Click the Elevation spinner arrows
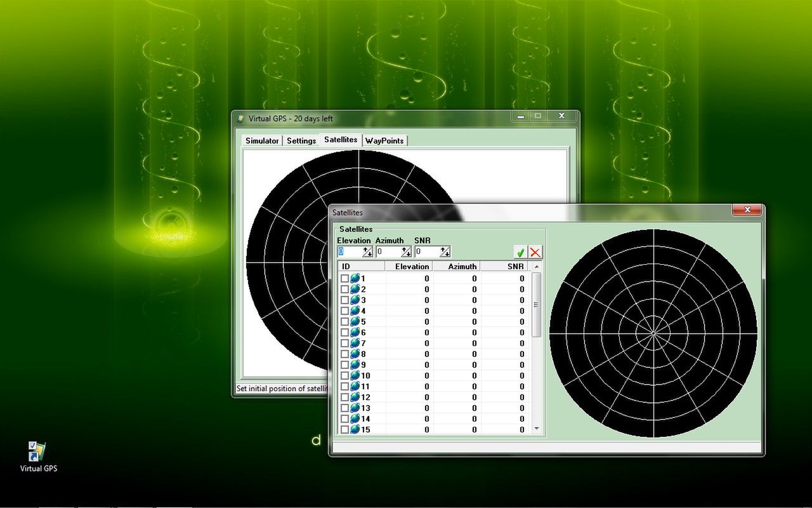Screen dimensions: 812x508 click(367, 252)
